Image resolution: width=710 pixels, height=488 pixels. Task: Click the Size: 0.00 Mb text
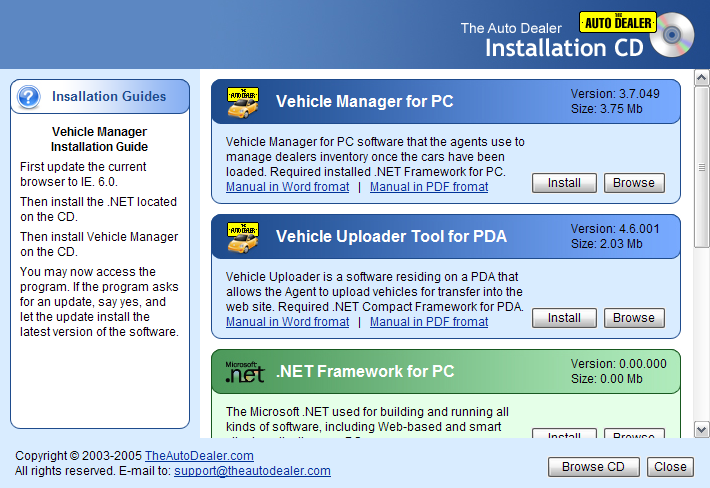(606, 378)
